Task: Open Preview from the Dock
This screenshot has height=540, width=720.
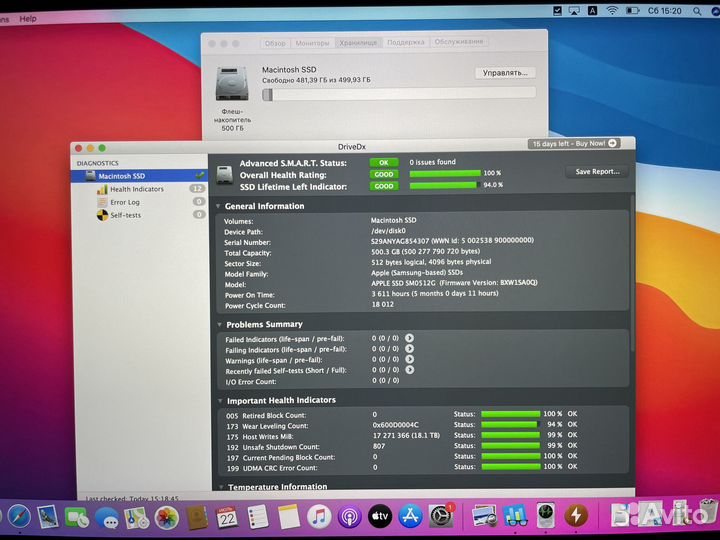Action: coord(484,515)
